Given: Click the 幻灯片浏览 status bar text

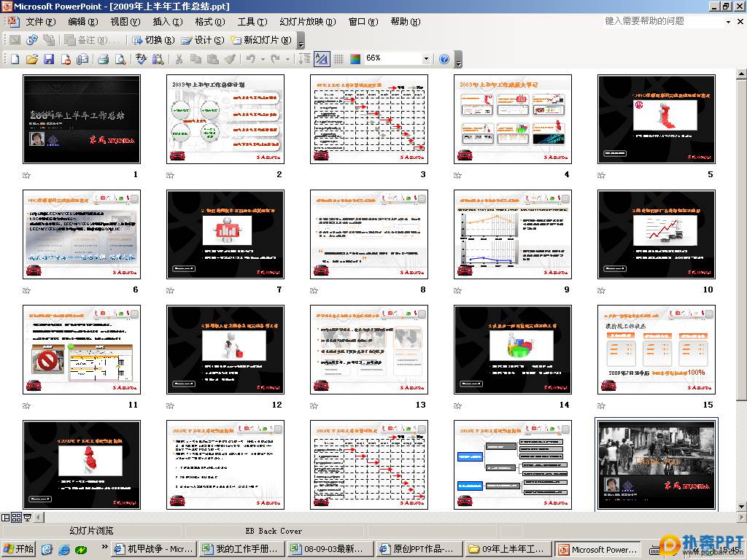Looking at the screenshot, I should point(91,531).
